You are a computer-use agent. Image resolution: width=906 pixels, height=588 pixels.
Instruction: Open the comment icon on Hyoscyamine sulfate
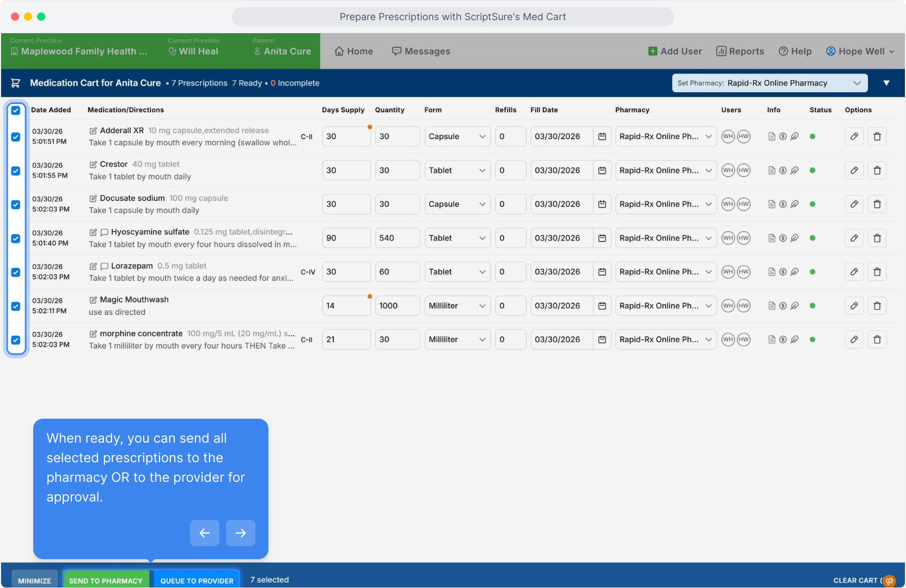pos(105,232)
